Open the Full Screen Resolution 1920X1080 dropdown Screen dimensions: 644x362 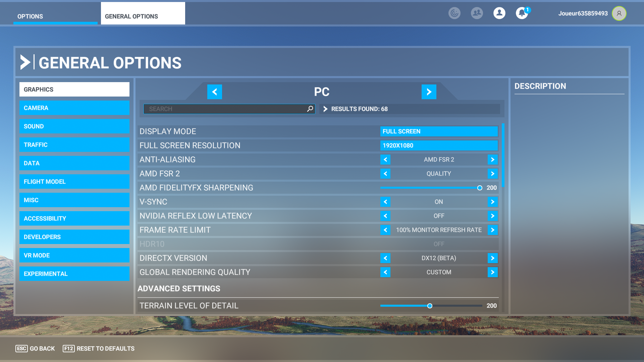coord(439,145)
